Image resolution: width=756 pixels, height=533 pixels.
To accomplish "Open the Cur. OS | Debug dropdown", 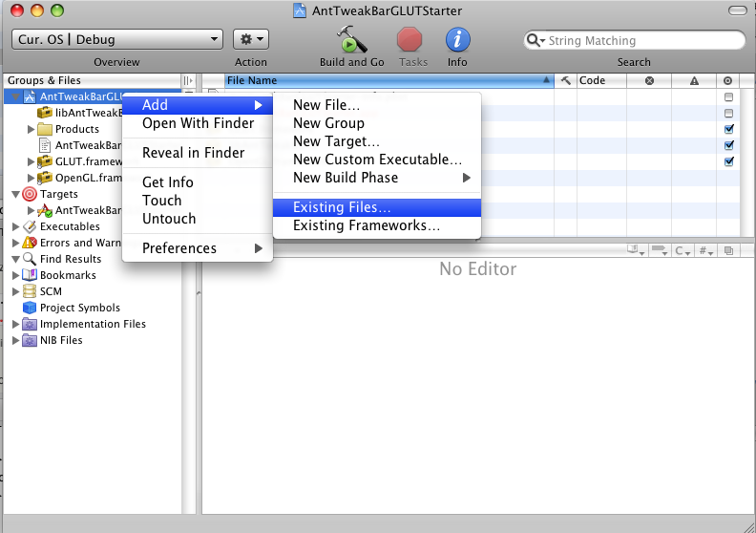I will point(117,39).
